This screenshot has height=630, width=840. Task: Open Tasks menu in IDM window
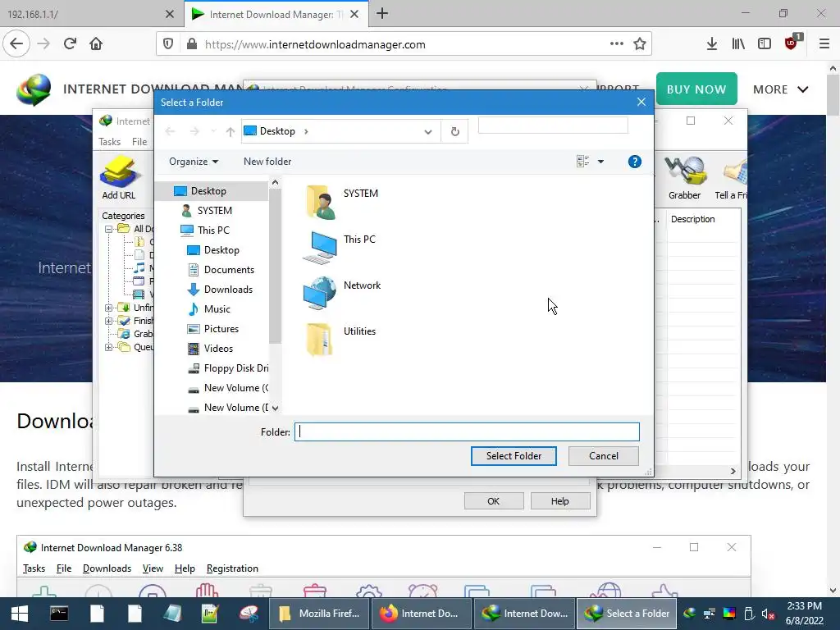coord(109,141)
